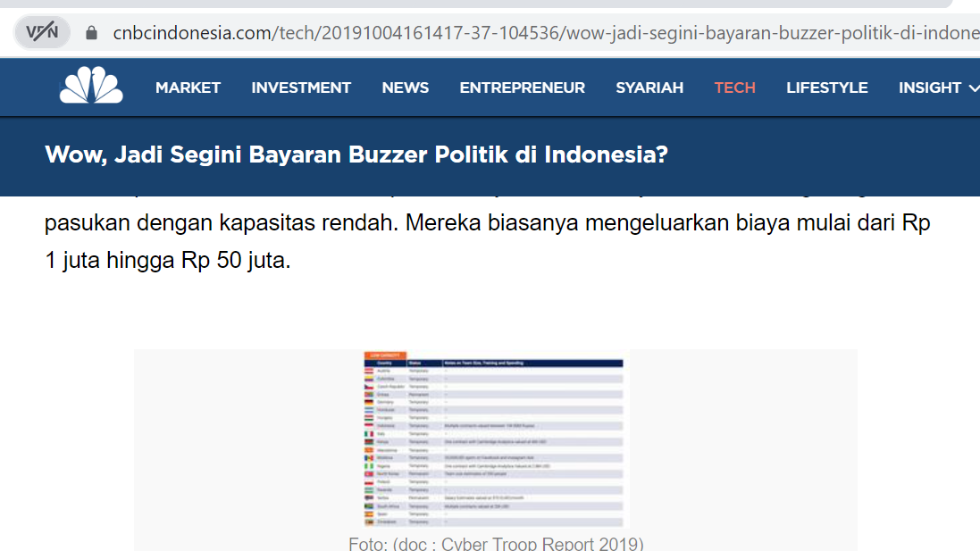The height and width of the screenshot is (551, 980).
Task: Navigate to the LIFESTYLE section
Action: 826,88
